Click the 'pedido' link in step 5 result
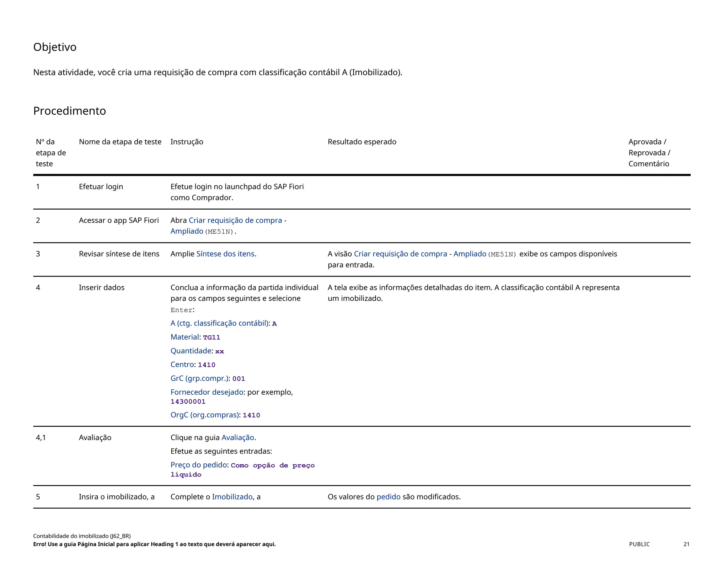The height and width of the screenshot is (562, 728). pyautogui.click(x=388, y=497)
